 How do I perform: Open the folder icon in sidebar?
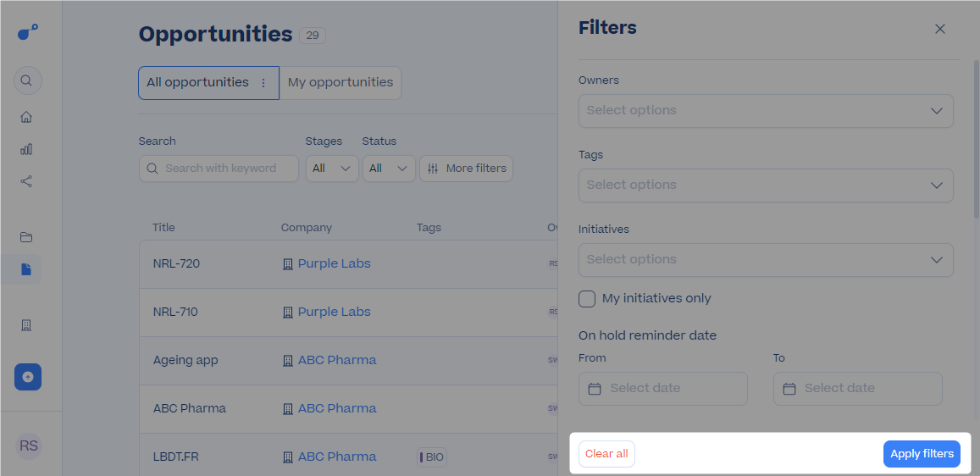click(26, 237)
